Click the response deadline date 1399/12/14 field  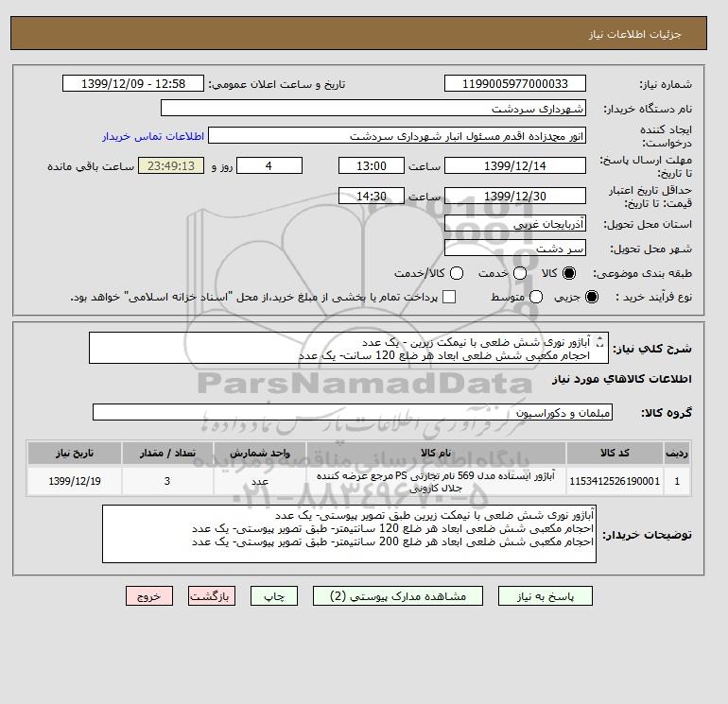point(515,165)
